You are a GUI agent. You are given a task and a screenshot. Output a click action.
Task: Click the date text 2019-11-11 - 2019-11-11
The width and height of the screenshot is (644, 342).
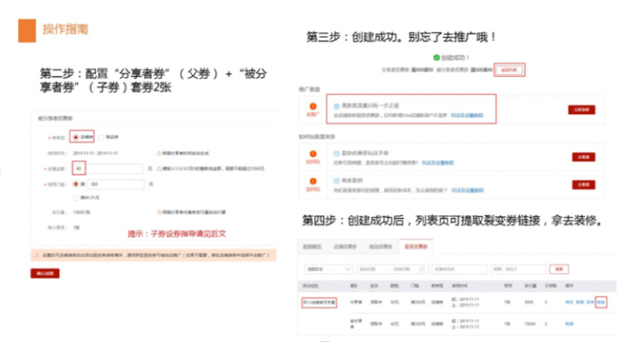95,153
